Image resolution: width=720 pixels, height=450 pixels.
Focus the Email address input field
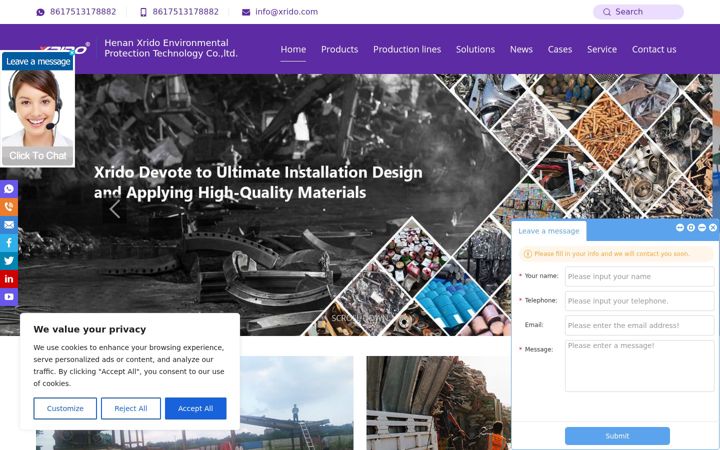(640, 325)
